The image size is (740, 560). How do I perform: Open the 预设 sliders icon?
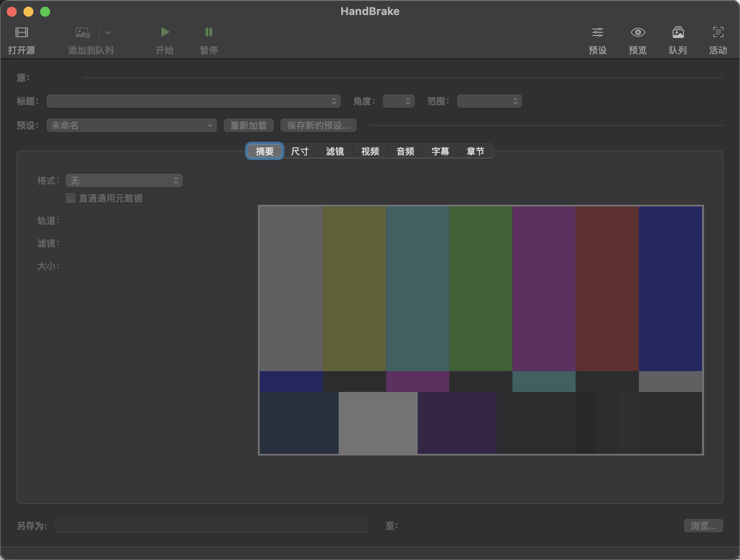[597, 32]
